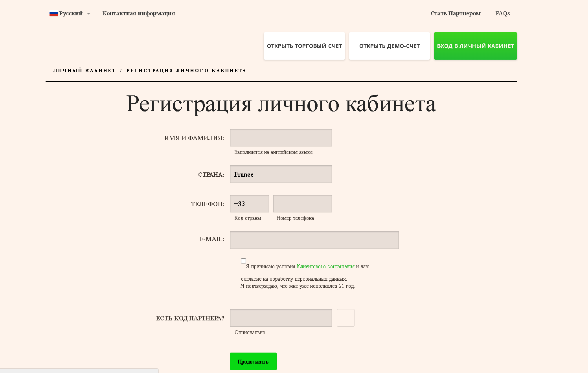
Task: Tick the client agreement acceptance checkbox
Action: pos(243,261)
